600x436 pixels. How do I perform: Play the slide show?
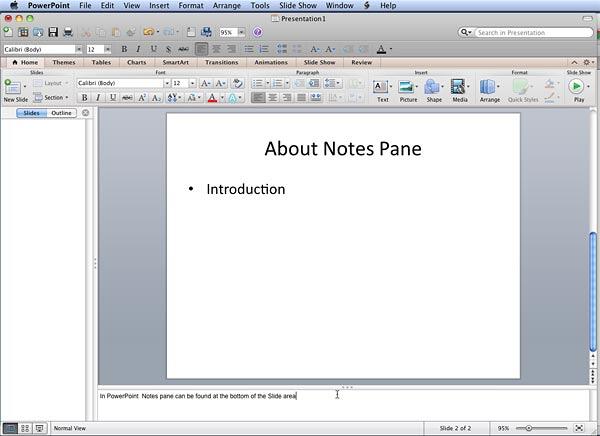pyautogui.click(x=578, y=88)
